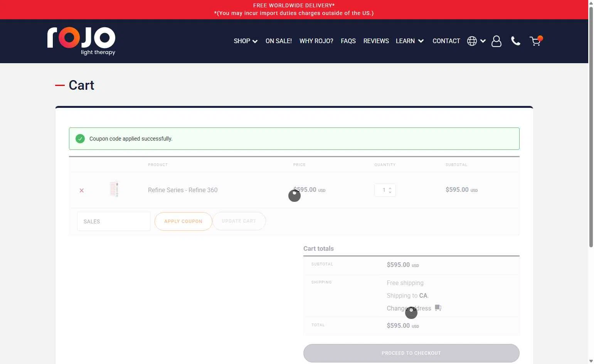Open the ROJO light therapy logo homepage
Screen dimensions: 594x364
coord(81,41)
